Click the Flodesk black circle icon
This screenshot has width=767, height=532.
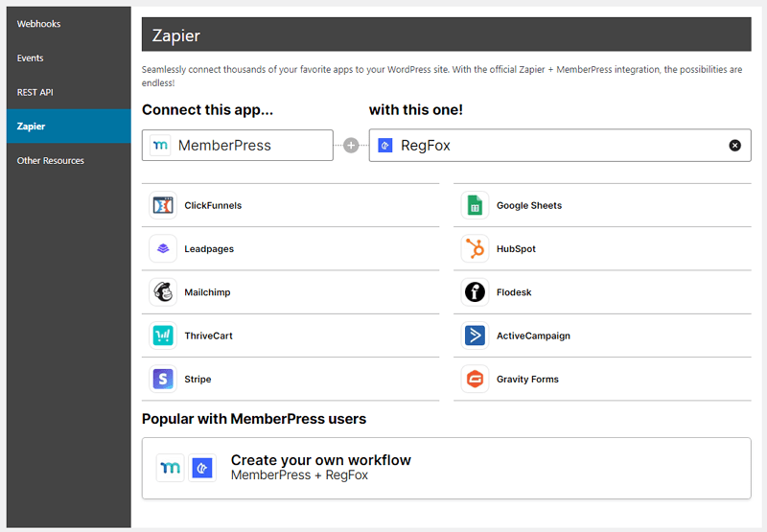(475, 292)
